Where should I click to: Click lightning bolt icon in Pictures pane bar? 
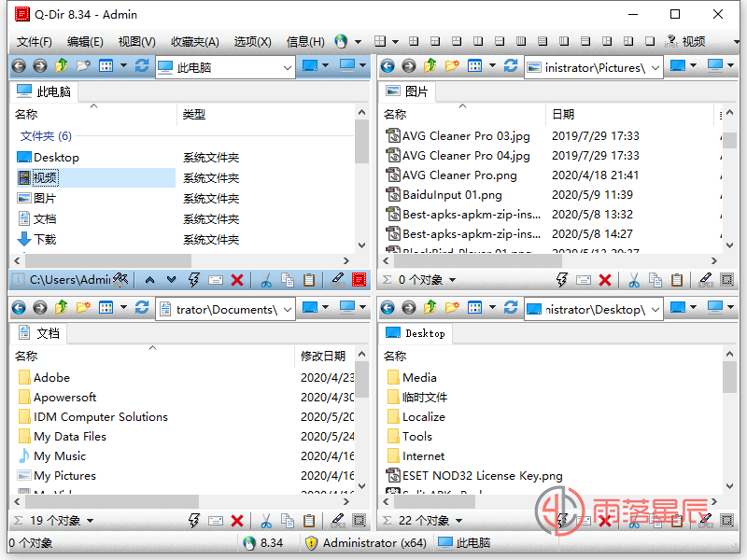click(x=562, y=280)
